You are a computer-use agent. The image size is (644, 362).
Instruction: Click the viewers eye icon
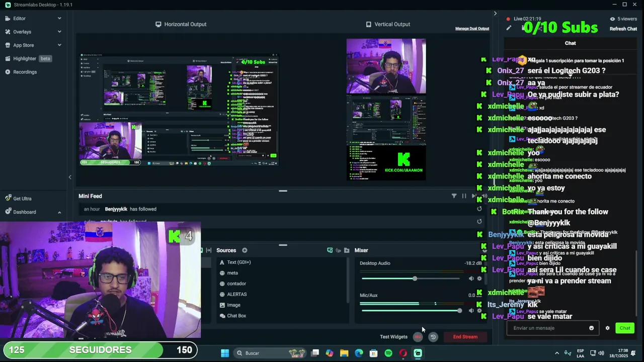612,19
